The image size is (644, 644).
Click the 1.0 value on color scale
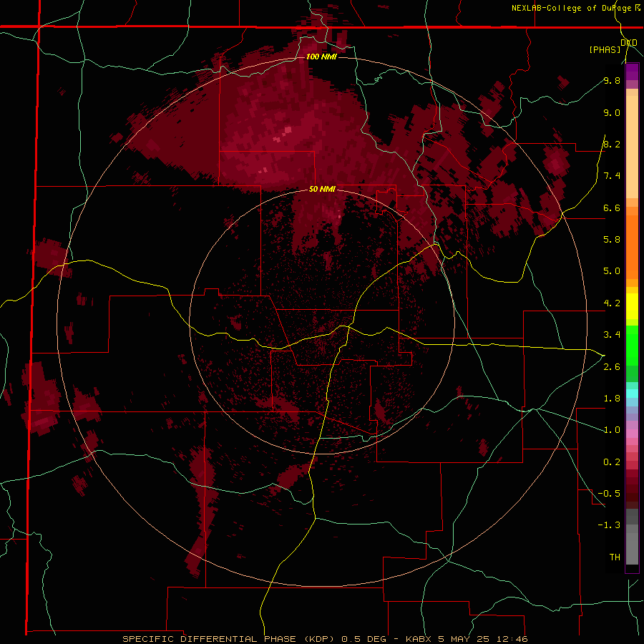(x=612, y=429)
